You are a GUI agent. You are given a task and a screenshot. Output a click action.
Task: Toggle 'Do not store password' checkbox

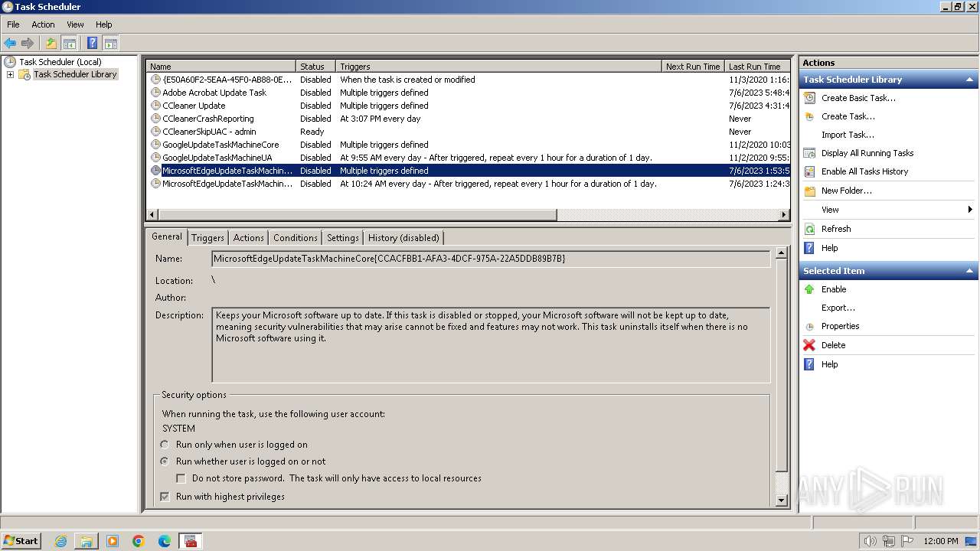click(x=181, y=478)
